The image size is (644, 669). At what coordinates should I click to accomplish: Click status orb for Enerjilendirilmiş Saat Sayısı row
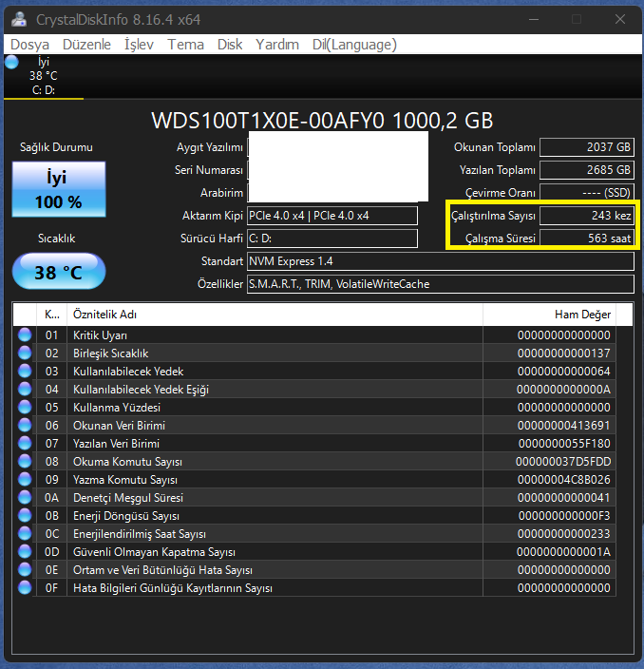[25, 533]
